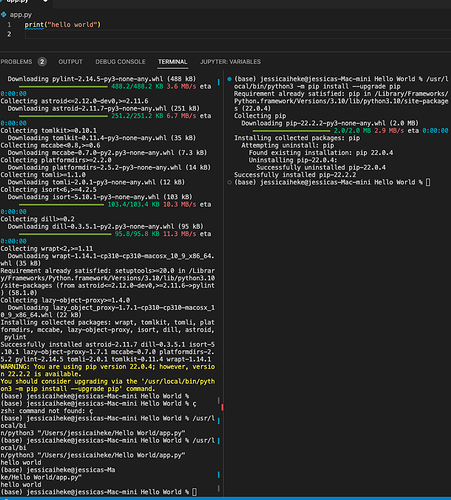Click the left terminal cursor at bottom prompt

pyautogui.click(x=194, y=492)
